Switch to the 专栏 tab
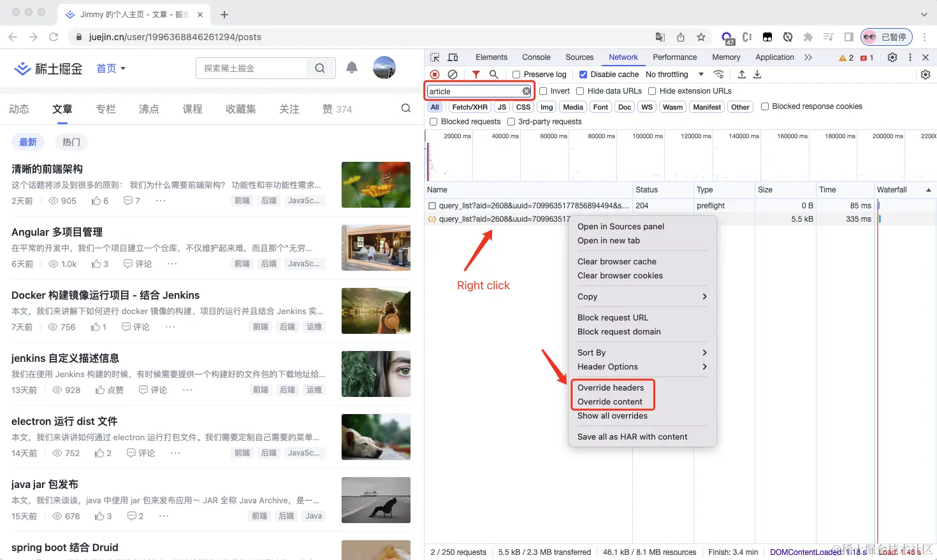Viewport: 937px width, 560px height. 106,109
